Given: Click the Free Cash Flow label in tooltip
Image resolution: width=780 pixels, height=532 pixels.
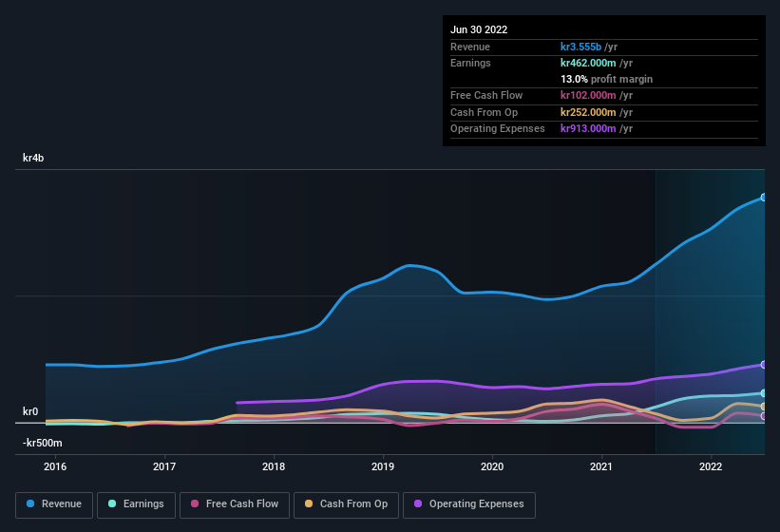Looking at the screenshot, I should [486, 95].
